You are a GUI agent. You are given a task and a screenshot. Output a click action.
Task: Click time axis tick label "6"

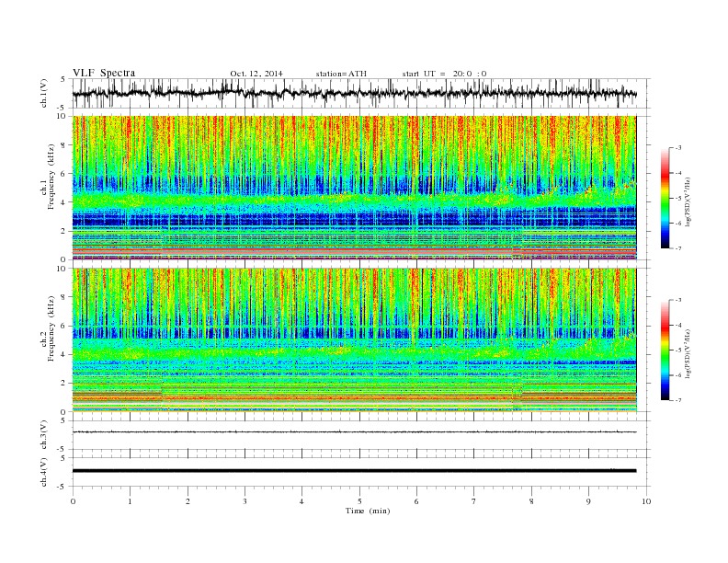click(416, 501)
